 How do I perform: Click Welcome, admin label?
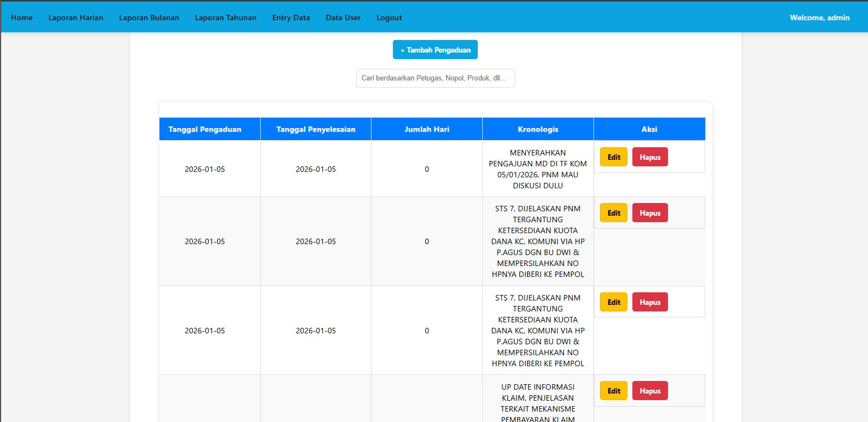point(820,18)
